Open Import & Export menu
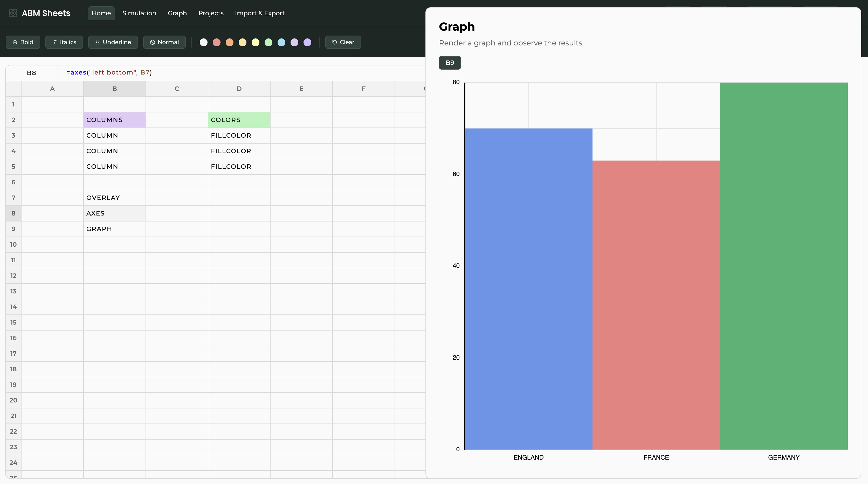 click(x=259, y=13)
